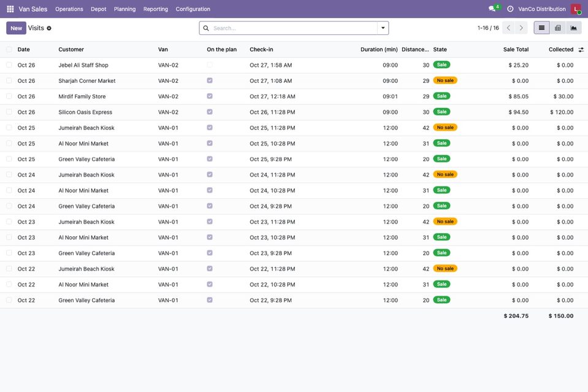
Task: Toggle the select-all rows checkbox
Action: (9, 50)
